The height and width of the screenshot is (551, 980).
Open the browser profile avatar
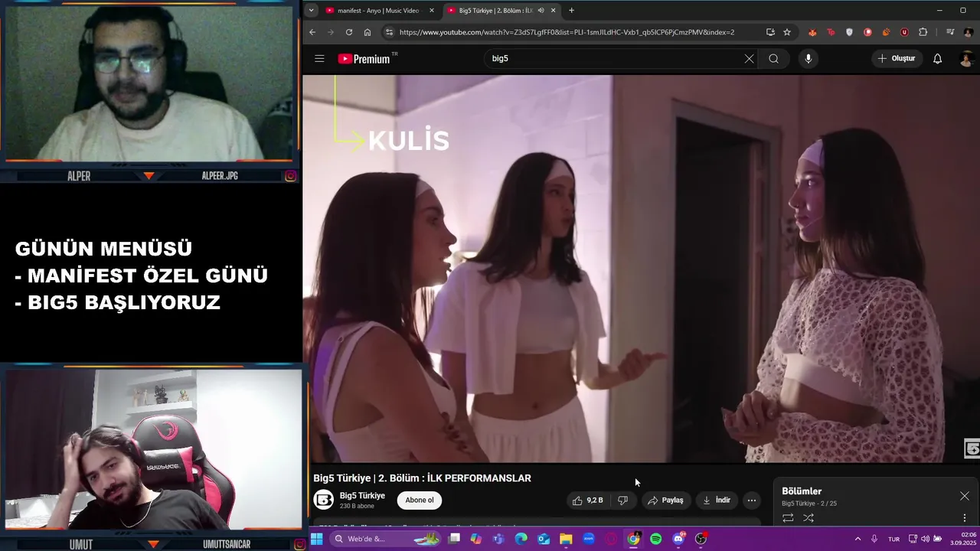click(x=968, y=32)
